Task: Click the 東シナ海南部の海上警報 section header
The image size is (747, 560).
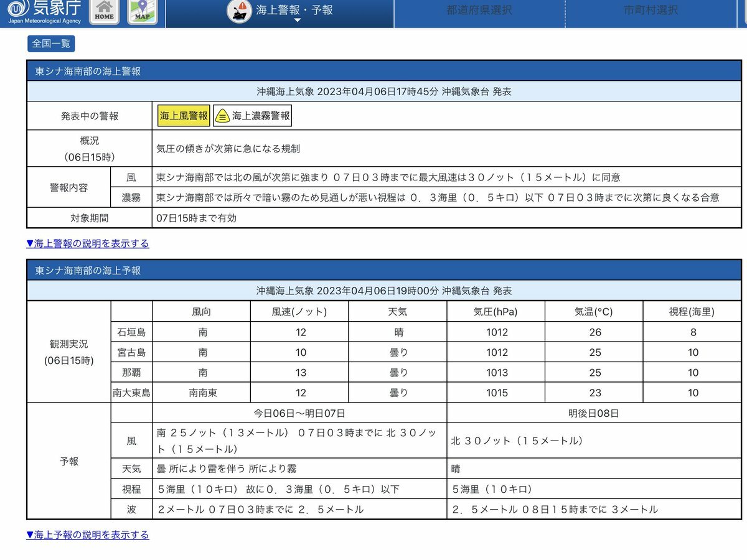Action: click(88, 71)
